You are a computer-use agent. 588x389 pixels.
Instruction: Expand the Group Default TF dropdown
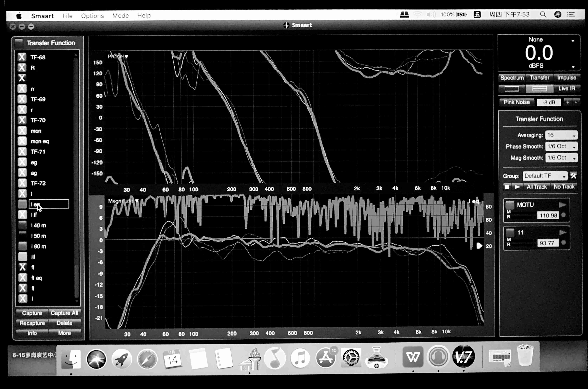point(545,176)
